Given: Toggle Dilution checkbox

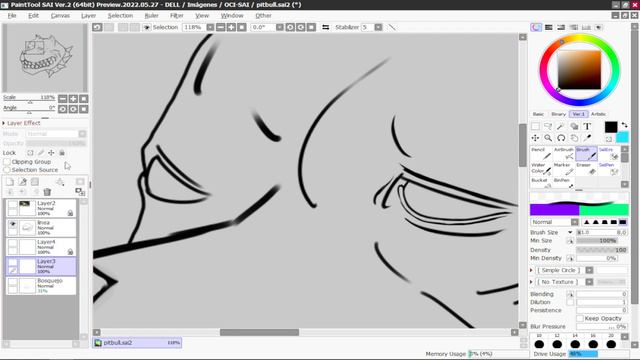Looking at the screenshot, I should click(570, 302).
